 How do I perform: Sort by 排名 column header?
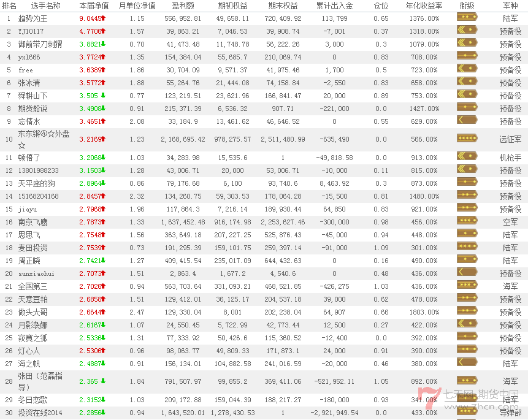point(9,6)
